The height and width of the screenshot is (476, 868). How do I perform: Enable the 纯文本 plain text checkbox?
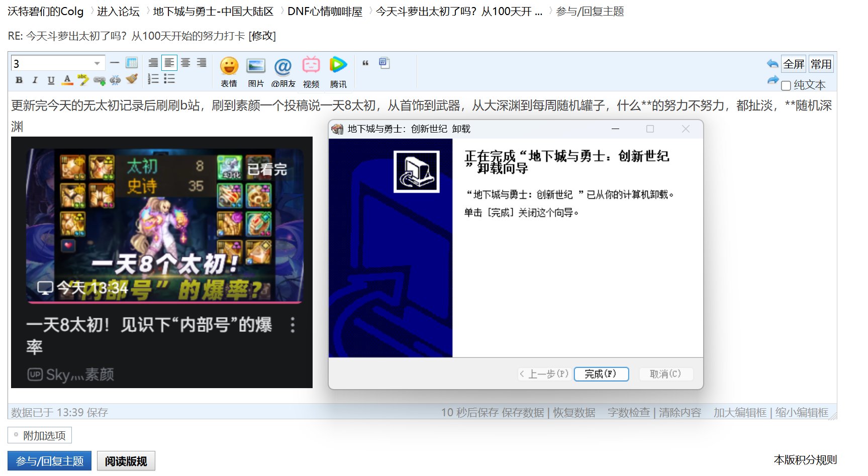pyautogui.click(x=786, y=86)
